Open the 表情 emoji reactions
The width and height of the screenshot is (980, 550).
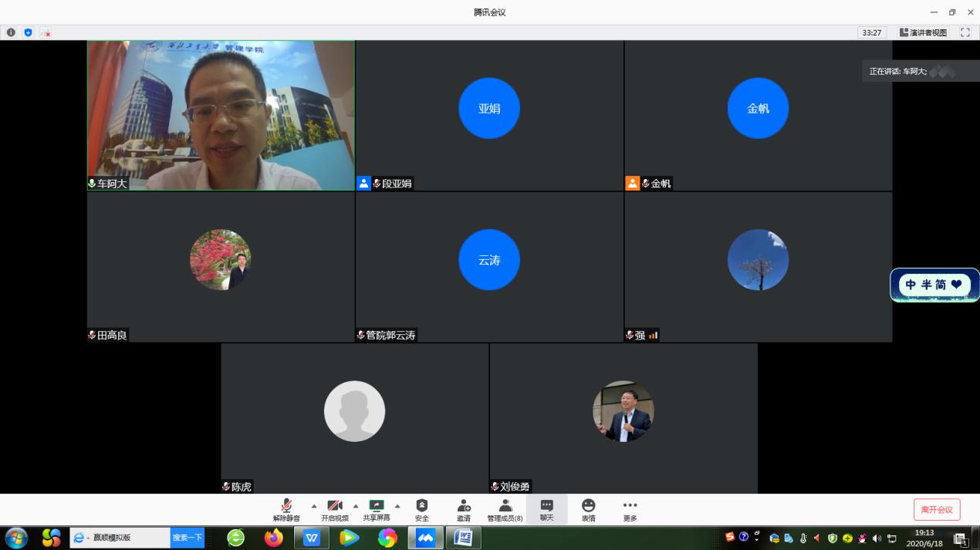[588, 510]
